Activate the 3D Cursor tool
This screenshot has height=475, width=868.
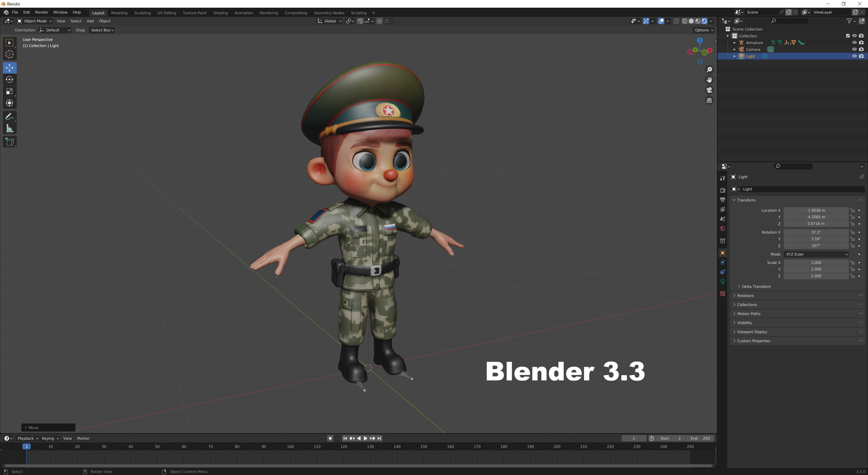[9, 54]
